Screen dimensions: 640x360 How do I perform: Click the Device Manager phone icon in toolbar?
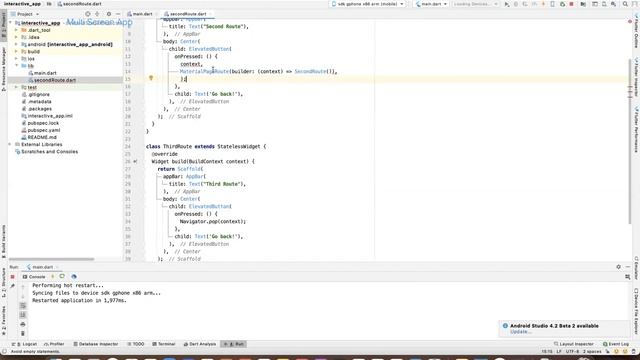click(x=552, y=4)
